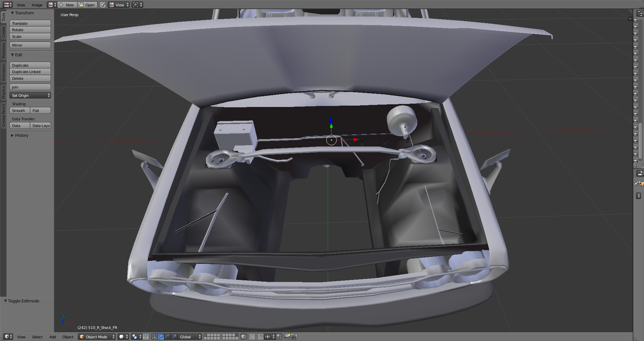
Task: Set shading to Smooth
Action: (20, 111)
